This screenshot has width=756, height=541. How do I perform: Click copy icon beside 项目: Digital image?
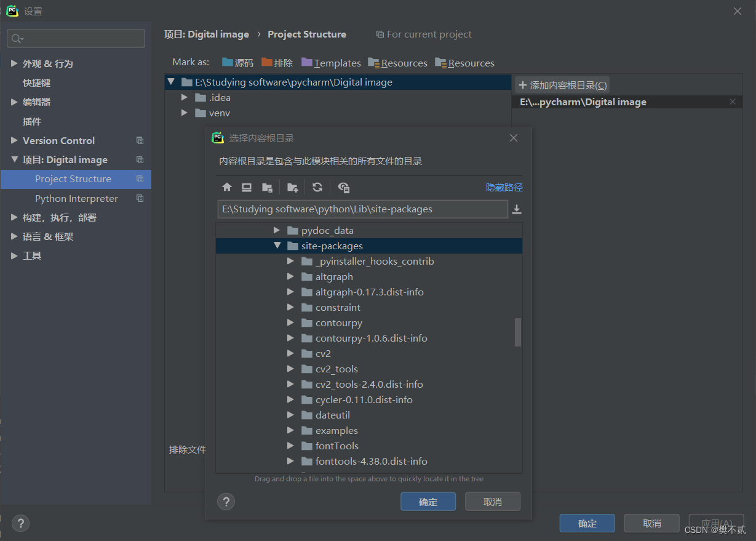tap(140, 159)
